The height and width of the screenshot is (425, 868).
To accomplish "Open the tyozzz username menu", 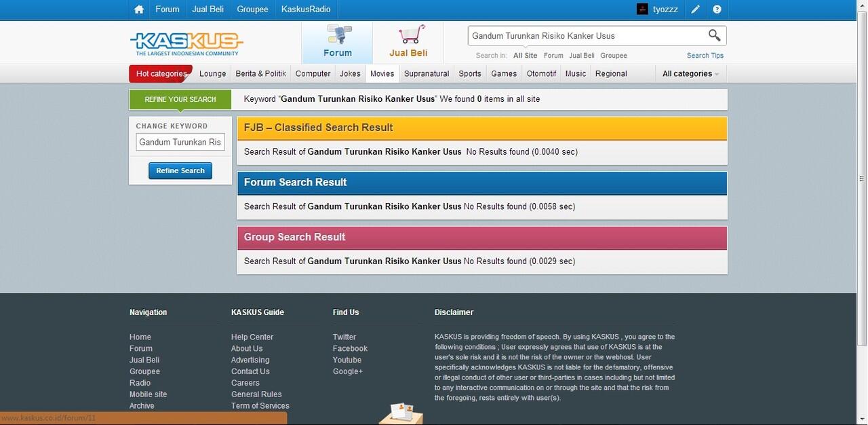I will 665,10.
